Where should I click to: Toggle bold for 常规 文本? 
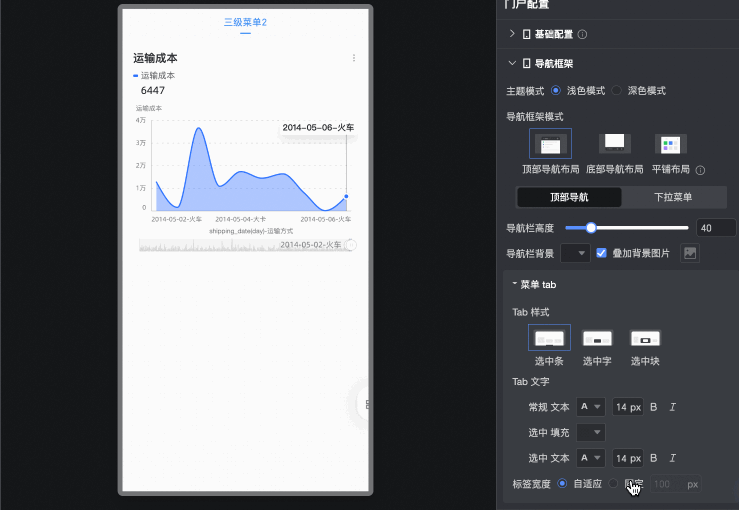tap(653, 407)
